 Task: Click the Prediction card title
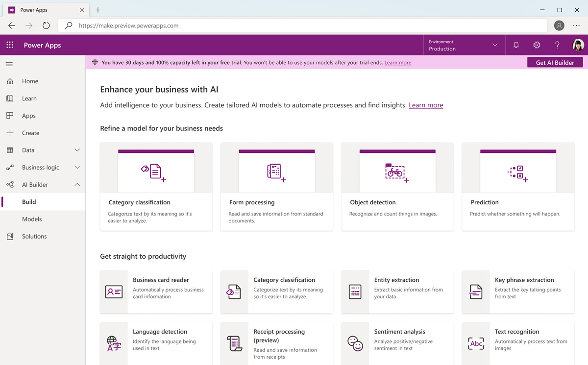(484, 202)
